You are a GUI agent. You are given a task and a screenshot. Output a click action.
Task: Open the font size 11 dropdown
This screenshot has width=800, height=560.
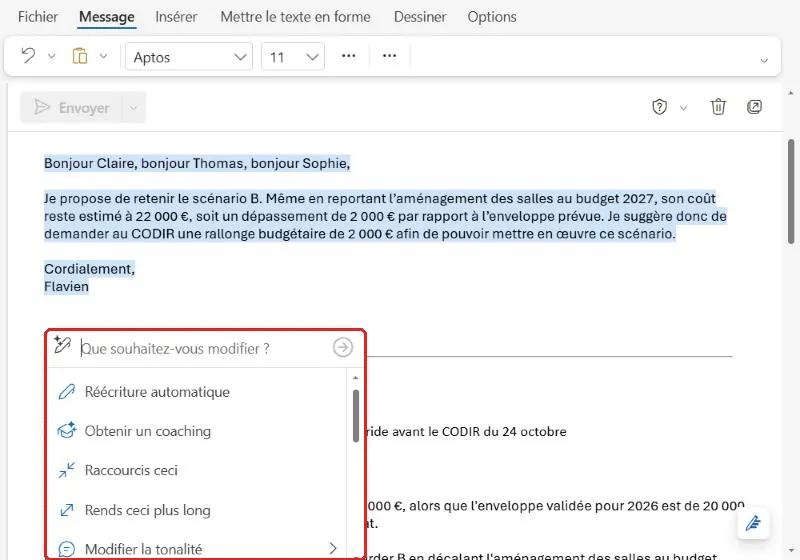(x=293, y=57)
